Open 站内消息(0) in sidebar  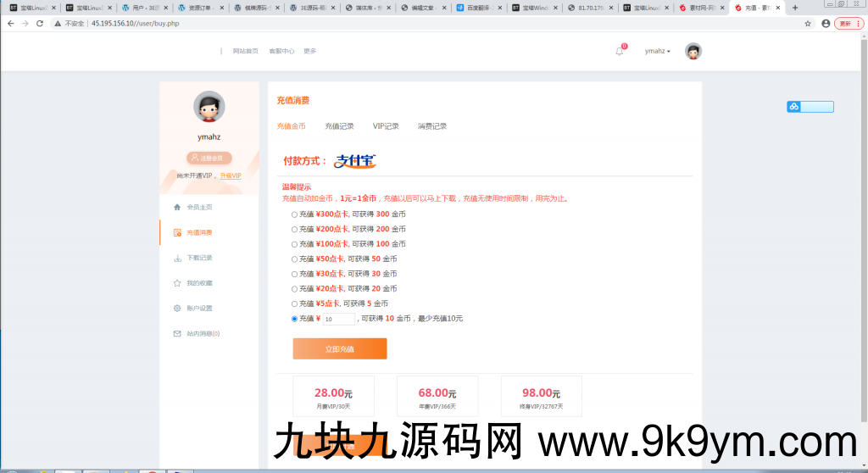(x=203, y=334)
